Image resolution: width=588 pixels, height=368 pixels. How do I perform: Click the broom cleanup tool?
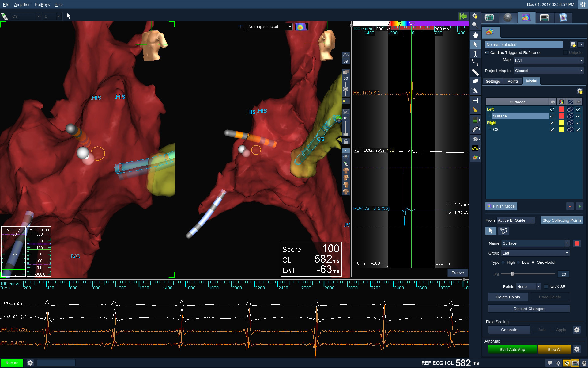475,109
